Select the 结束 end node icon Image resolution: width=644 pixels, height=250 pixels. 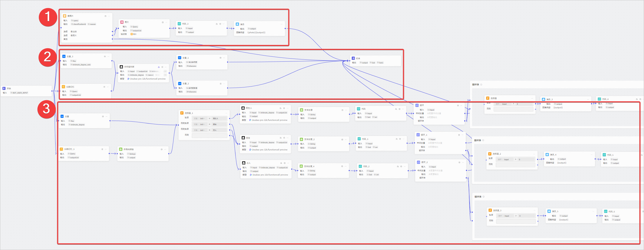point(353,58)
